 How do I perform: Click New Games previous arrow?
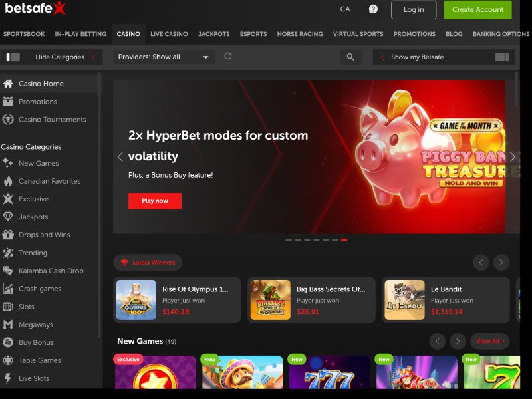coord(438,341)
